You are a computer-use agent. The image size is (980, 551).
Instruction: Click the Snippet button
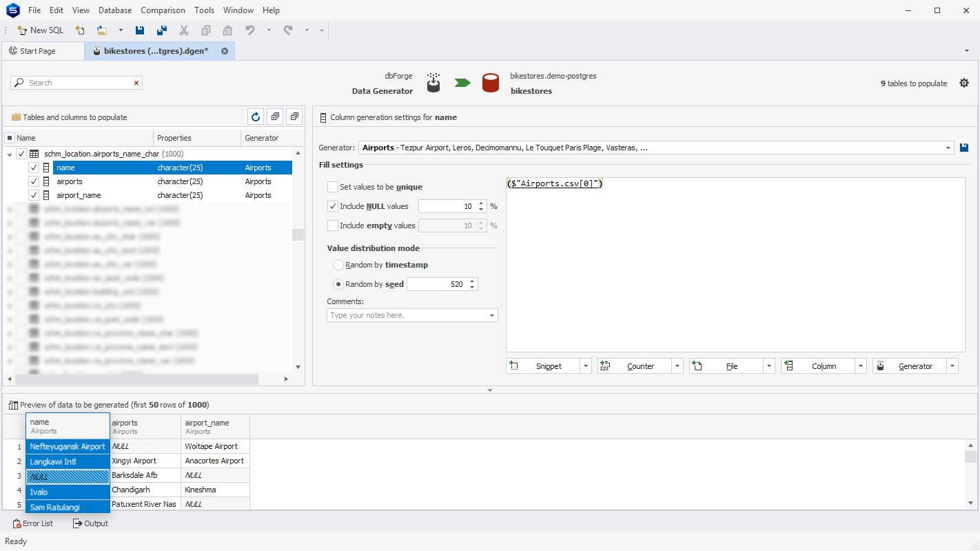(543, 366)
